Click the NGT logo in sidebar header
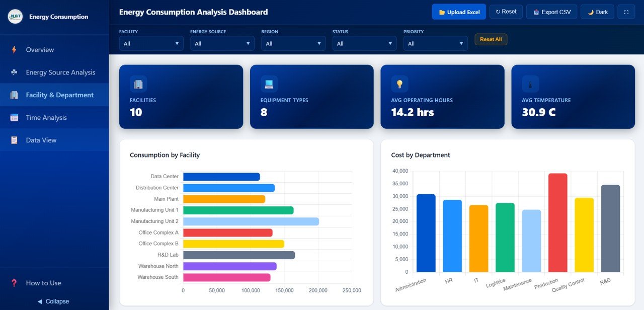This screenshot has height=310, width=644. (x=15, y=17)
